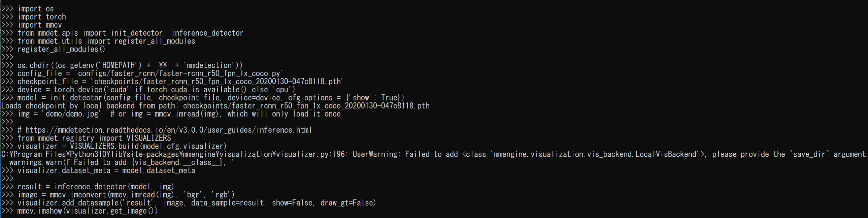Click the readthedocs inference guide URL
868x218 pixels.
click(168, 130)
